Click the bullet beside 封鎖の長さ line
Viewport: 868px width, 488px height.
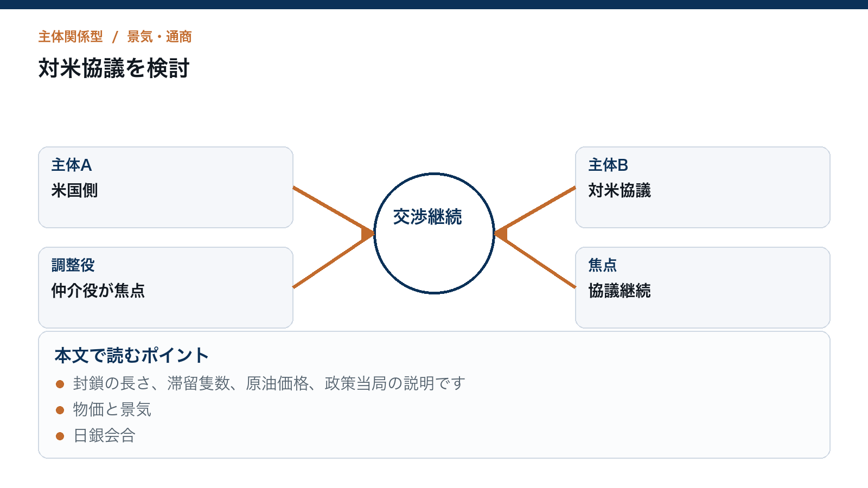click(x=60, y=384)
